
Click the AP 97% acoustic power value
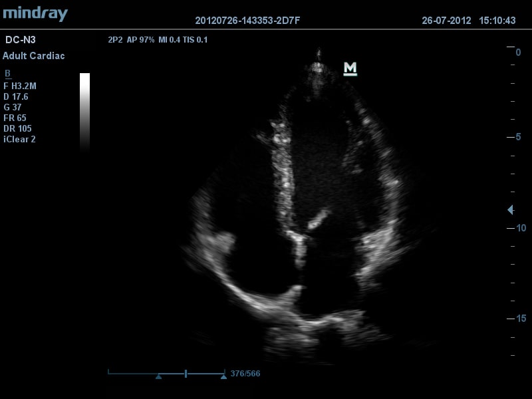(140, 40)
